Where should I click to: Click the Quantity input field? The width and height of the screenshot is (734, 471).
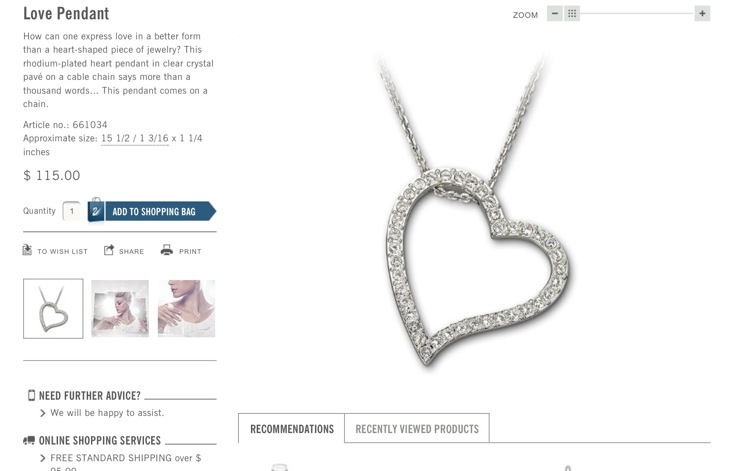pyautogui.click(x=72, y=211)
